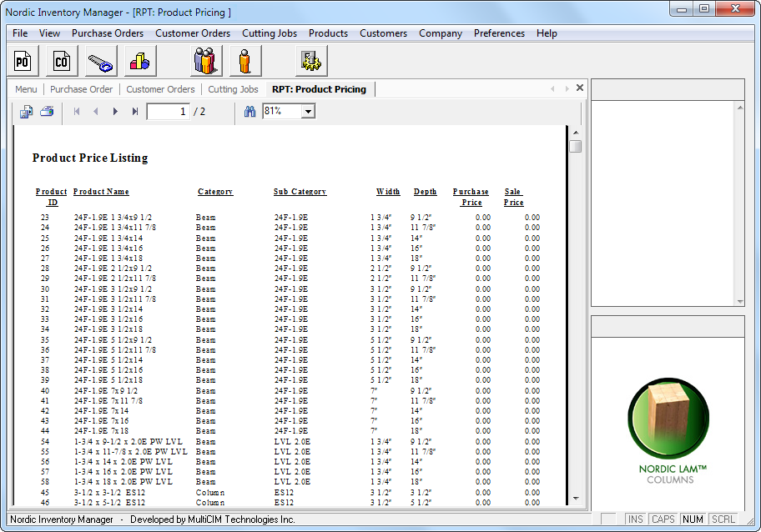Screen dimensions: 761x532
Task: Switch to the Cutting Jobs tab
Action: (233, 89)
